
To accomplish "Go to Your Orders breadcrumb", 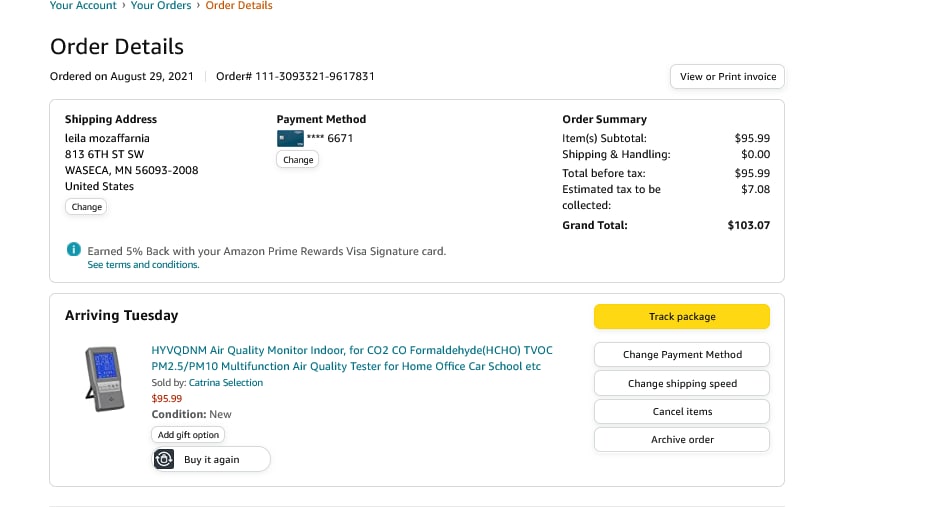I will 160,6.
